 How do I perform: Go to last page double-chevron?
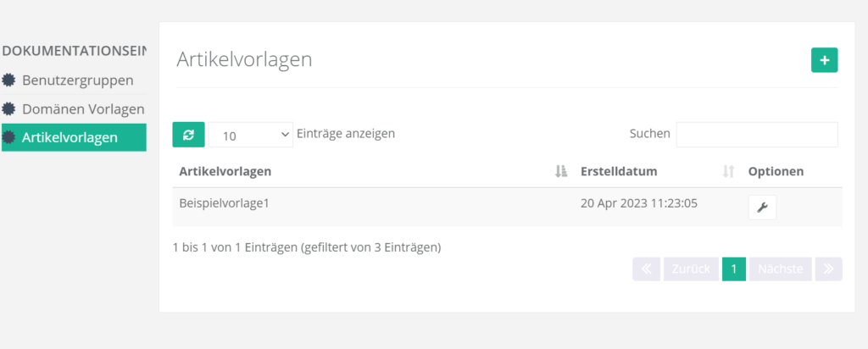tap(828, 269)
